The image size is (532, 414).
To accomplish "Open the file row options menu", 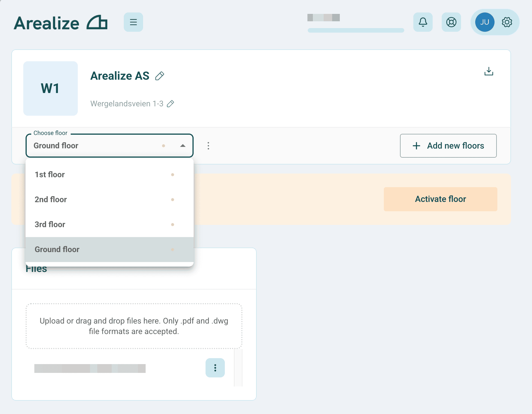I will pyautogui.click(x=215, y=368).
